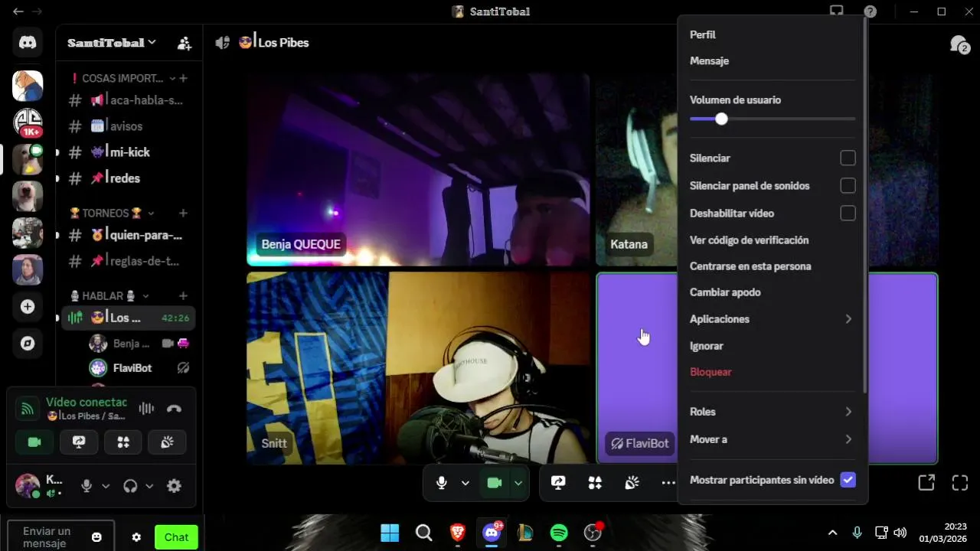980x551 pixels.
Task: Enter full screen call view
Action: (x=960, y=483)
